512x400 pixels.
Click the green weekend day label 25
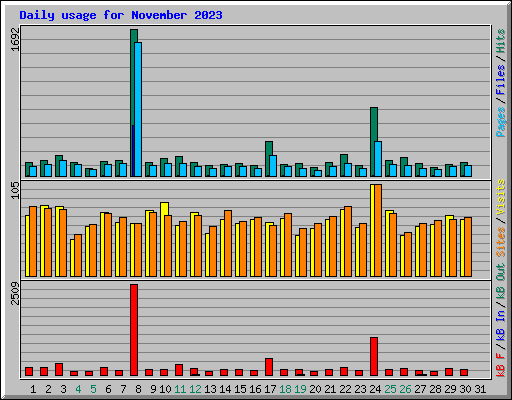(390, 389)
